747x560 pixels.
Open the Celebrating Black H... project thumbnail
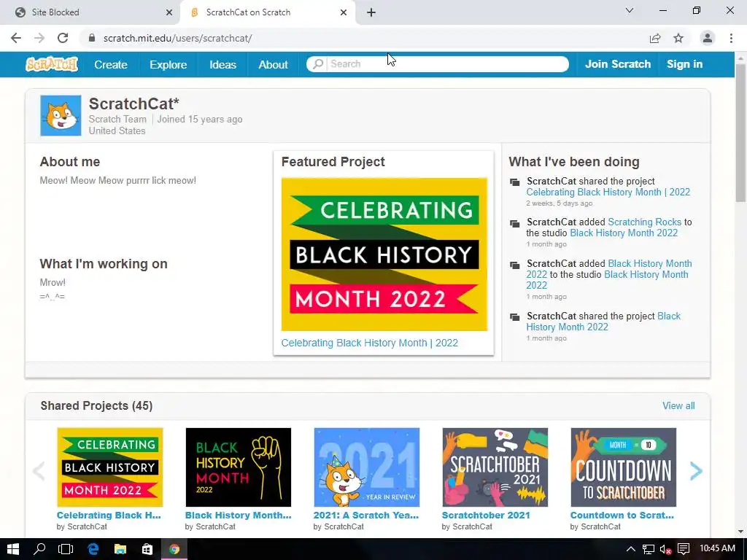[110, 467]
